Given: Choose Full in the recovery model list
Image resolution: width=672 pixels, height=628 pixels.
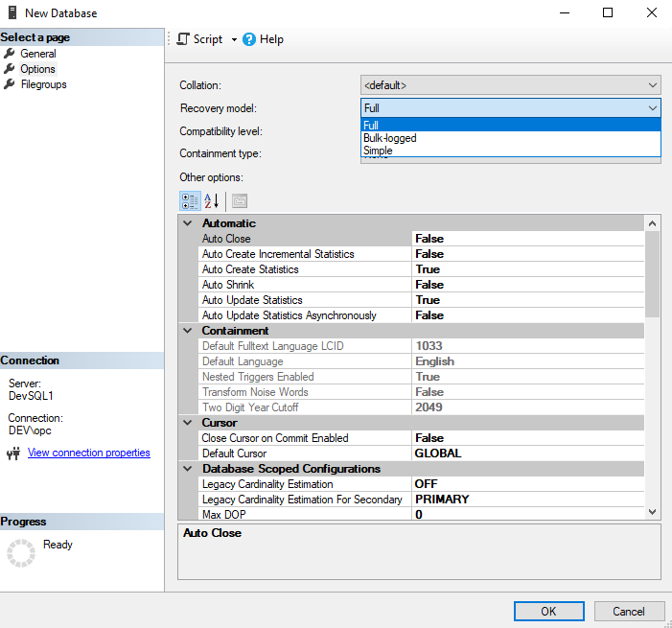Looking at the screenshot, I should coord(510,126).
